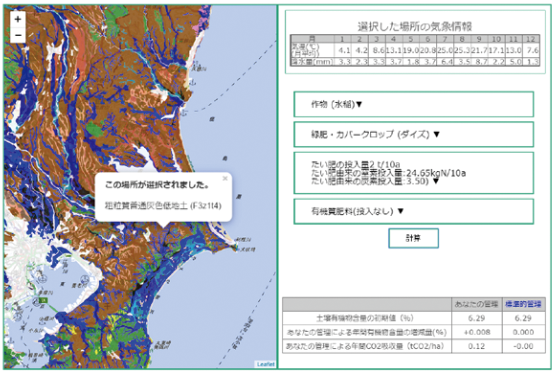
Task: Click the +0.008 organic matter change value
Action: click(x=476, y=332)
